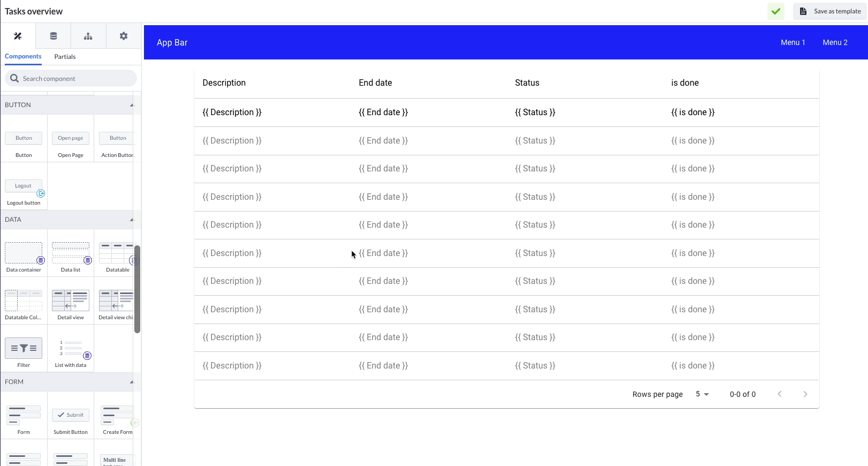The height and width of the screenshot is (466, 868).
Task: Click the green checkmark save button
Action: click(x=775, y=11)
